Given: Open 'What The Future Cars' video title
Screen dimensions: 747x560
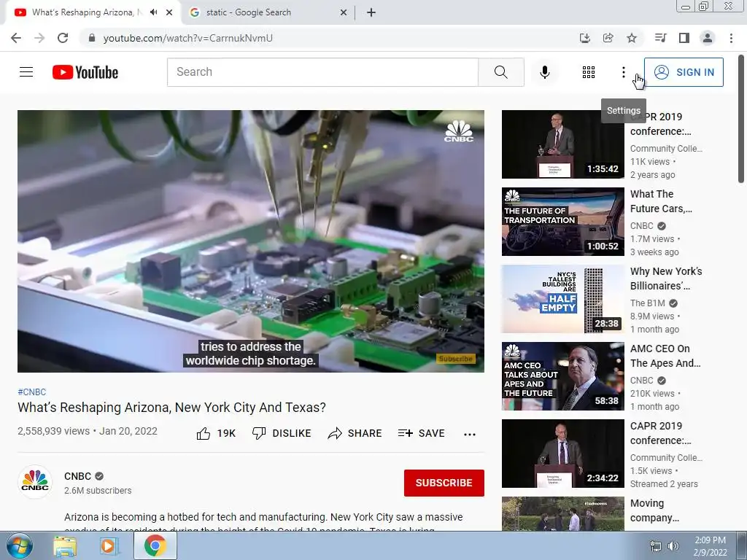Looking at the screenshot, I should click(x=661, y=201).
